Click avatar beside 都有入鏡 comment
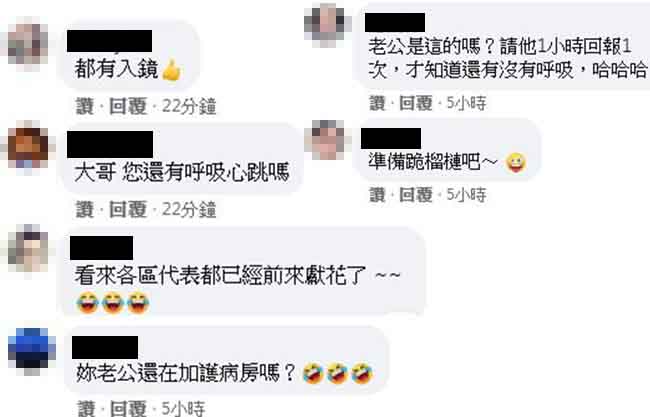Viewport: 650px width, 417px height. 28,44
